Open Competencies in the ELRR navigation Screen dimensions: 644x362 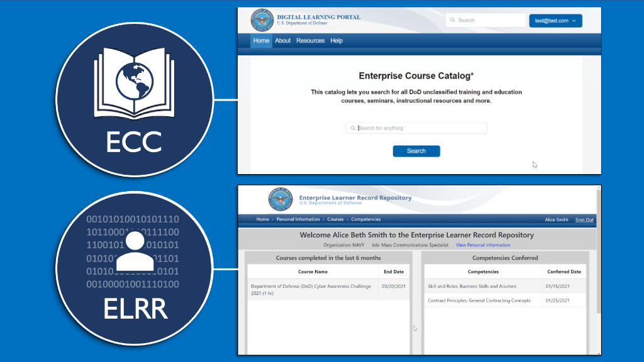[366, 219]
